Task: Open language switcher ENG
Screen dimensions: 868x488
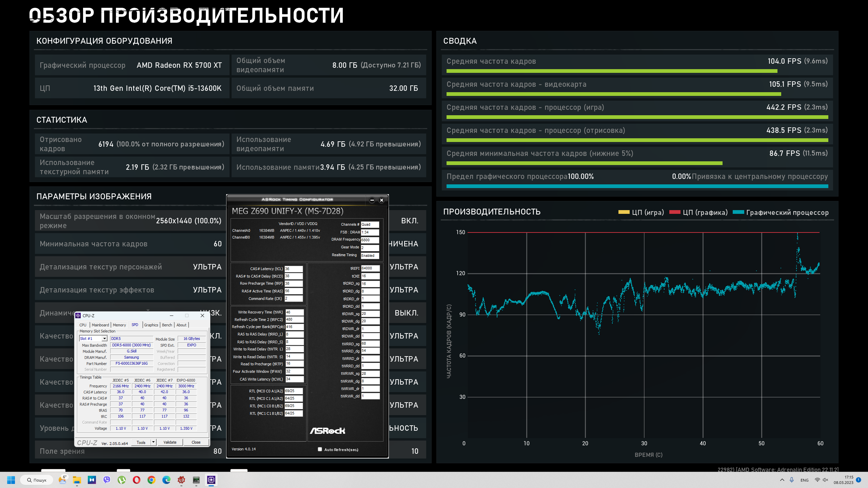Action: [x=804, y=480]
